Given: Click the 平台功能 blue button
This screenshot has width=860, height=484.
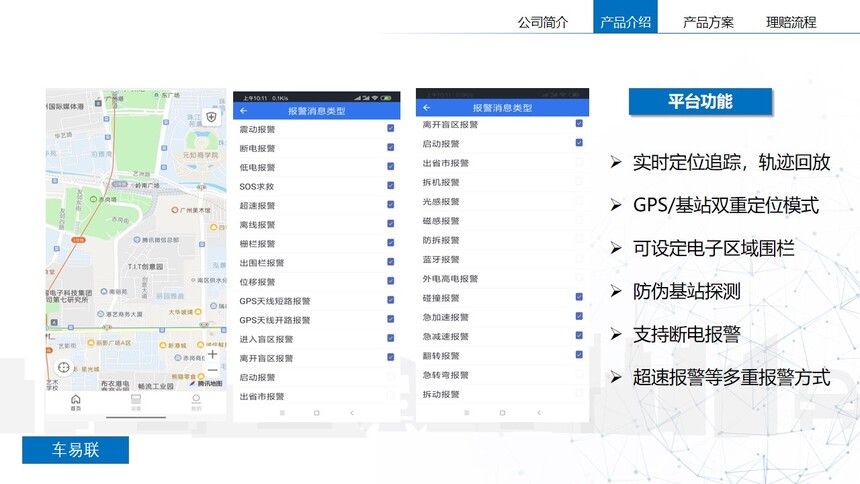Looking at the screenshot, I should (700, 102).
